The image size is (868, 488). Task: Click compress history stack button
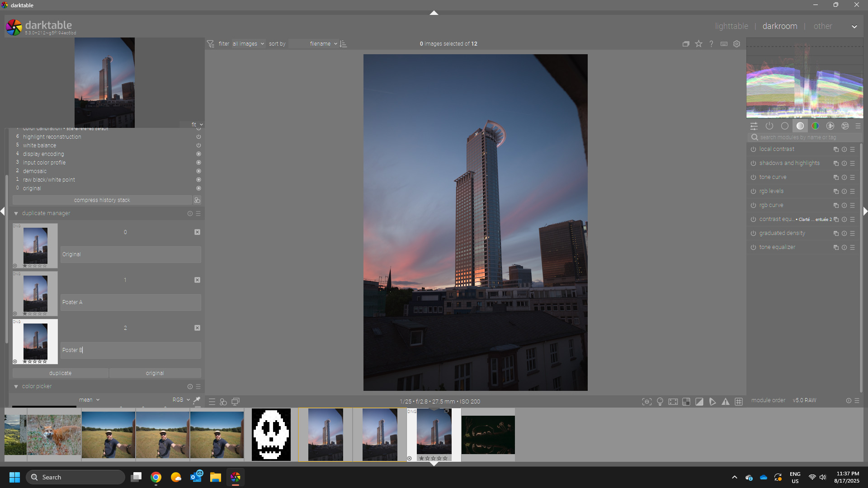102,200
